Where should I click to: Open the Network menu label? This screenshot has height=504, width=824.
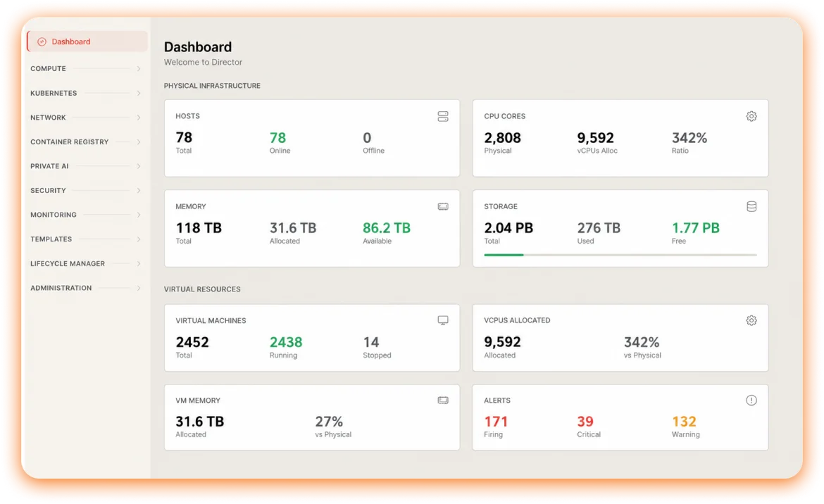click(x=49, y=118)
